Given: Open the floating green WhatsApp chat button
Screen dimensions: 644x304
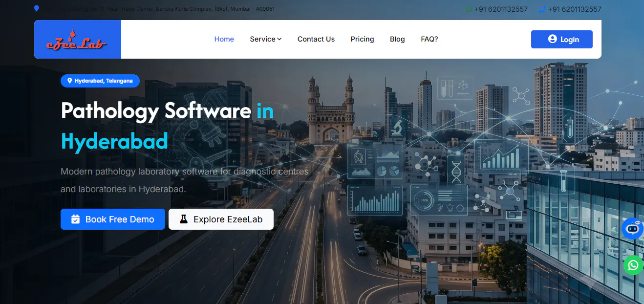Looking at the screenshot, I should tap(633, 265).
